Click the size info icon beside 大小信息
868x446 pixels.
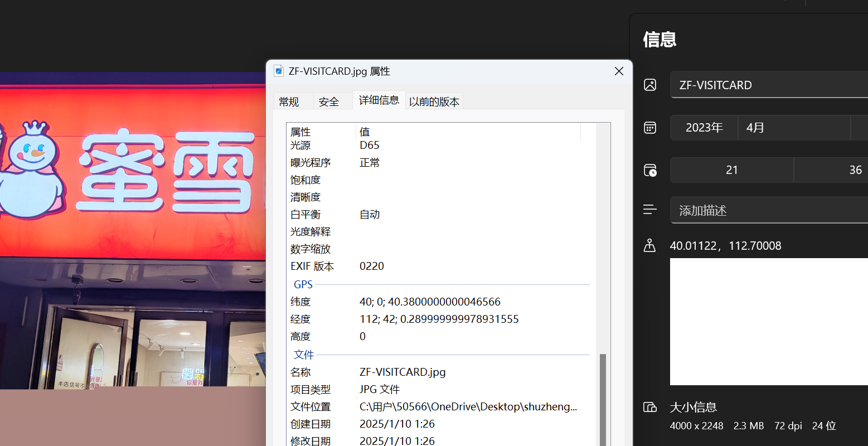(650, 407)
